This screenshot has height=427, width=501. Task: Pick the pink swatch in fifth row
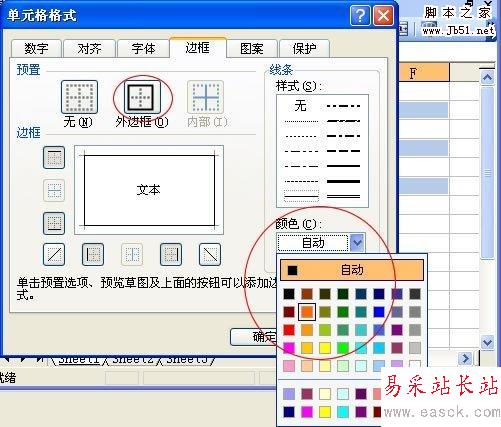point(289,366)
